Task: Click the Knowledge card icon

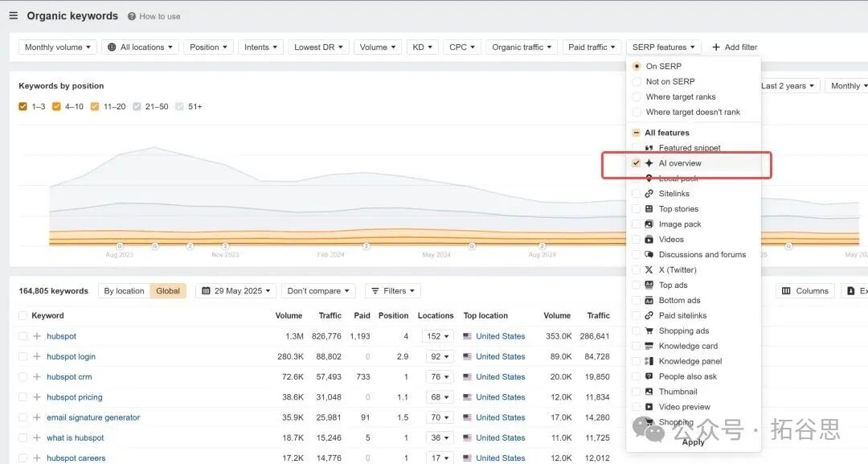Action: pos(649,346)
